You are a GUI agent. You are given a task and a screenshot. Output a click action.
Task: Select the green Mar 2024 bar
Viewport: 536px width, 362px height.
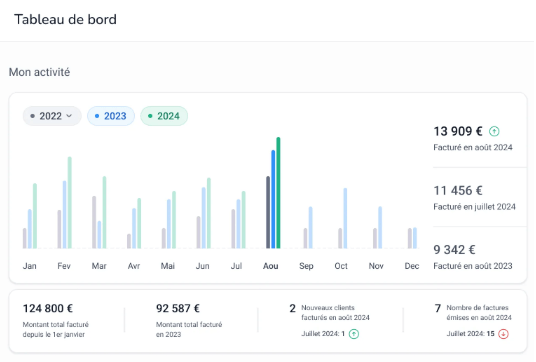pos(104,212)
